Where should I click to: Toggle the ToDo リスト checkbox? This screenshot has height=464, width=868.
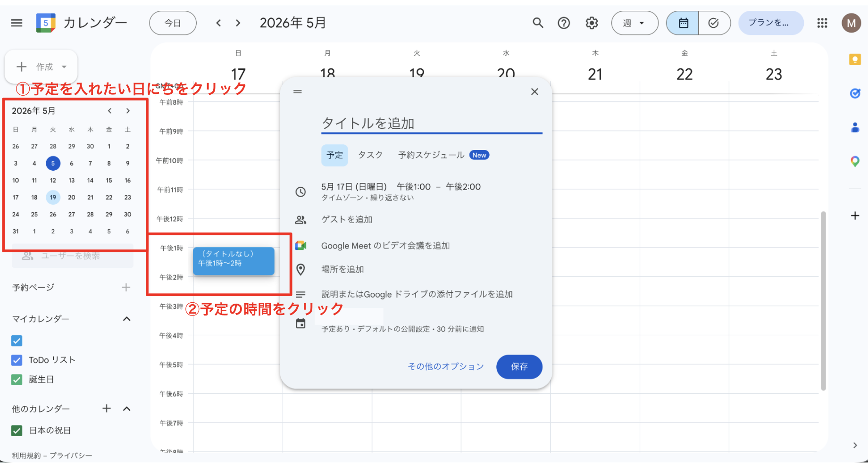(x=17, y=360)
